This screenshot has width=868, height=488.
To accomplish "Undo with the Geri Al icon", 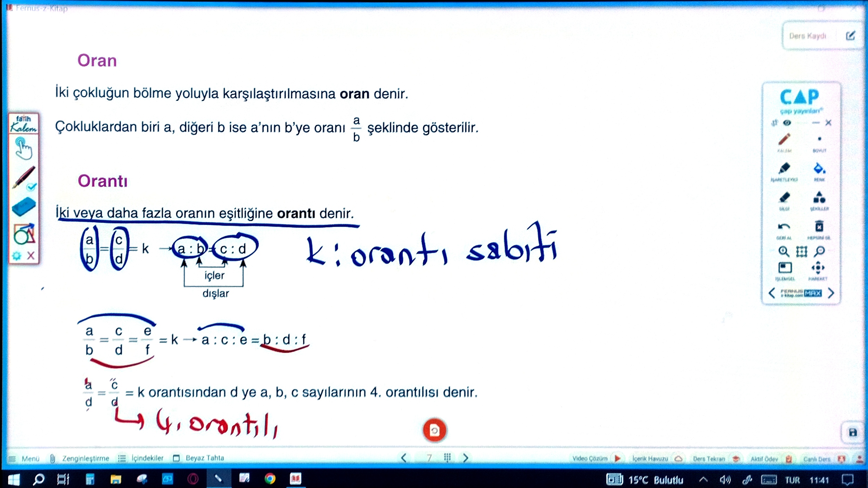I will [x=783, y=227].
